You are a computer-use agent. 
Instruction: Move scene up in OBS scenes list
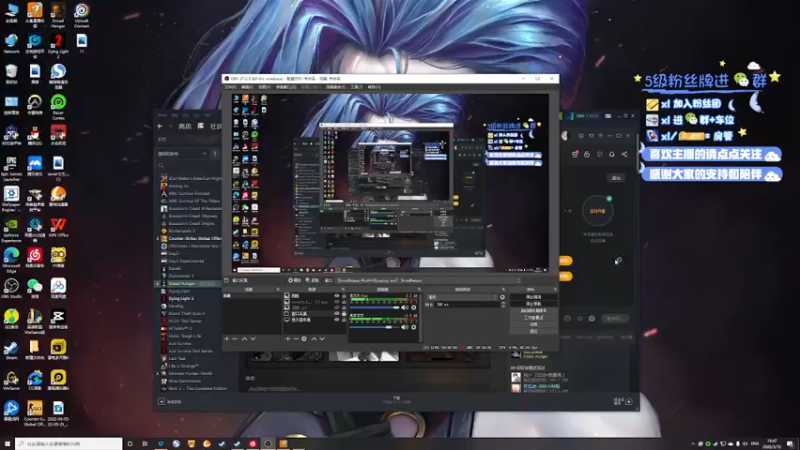244,339
